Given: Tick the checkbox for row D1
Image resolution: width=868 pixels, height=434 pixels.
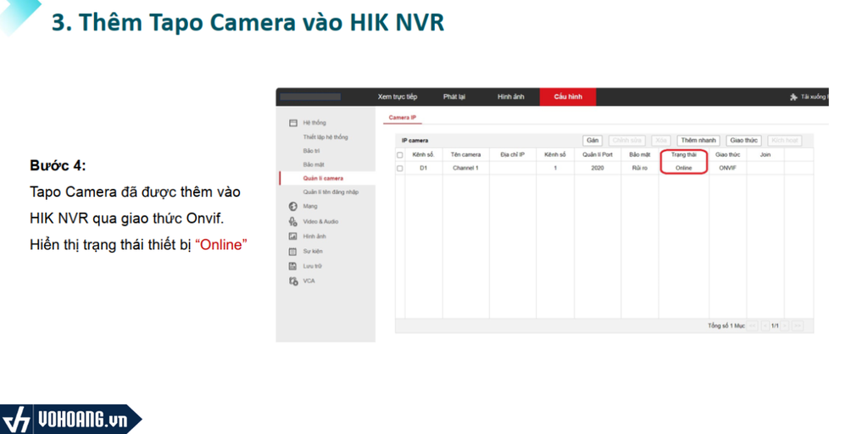Looking at the screenshot, I should click(x=400, y=169).
